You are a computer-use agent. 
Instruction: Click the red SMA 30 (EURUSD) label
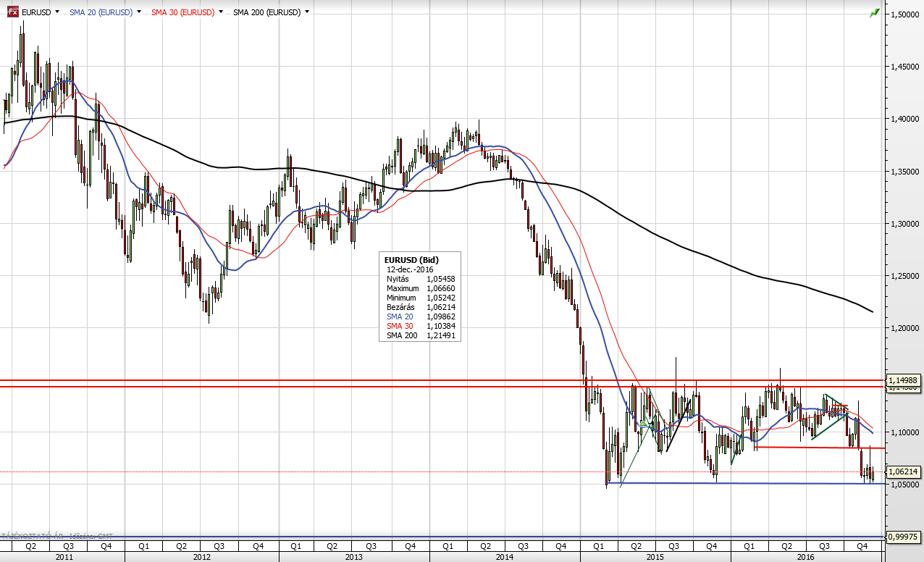[182, 12]
